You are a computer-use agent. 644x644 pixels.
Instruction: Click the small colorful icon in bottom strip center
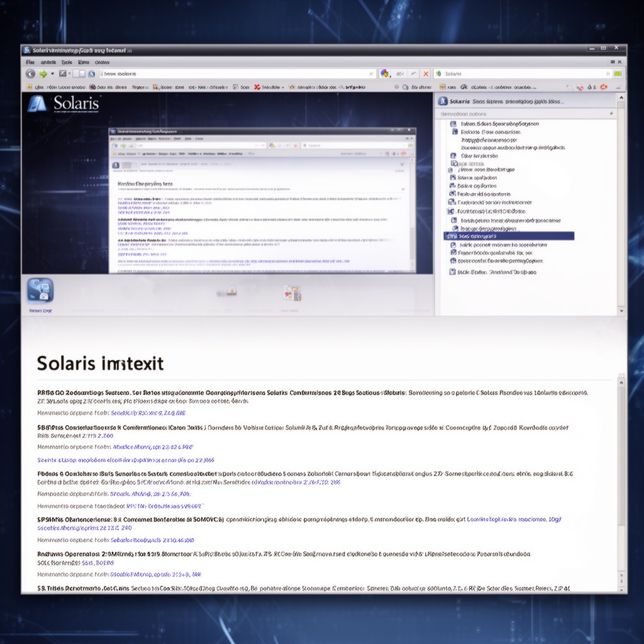pyautogui.click(x=292, y=293)
